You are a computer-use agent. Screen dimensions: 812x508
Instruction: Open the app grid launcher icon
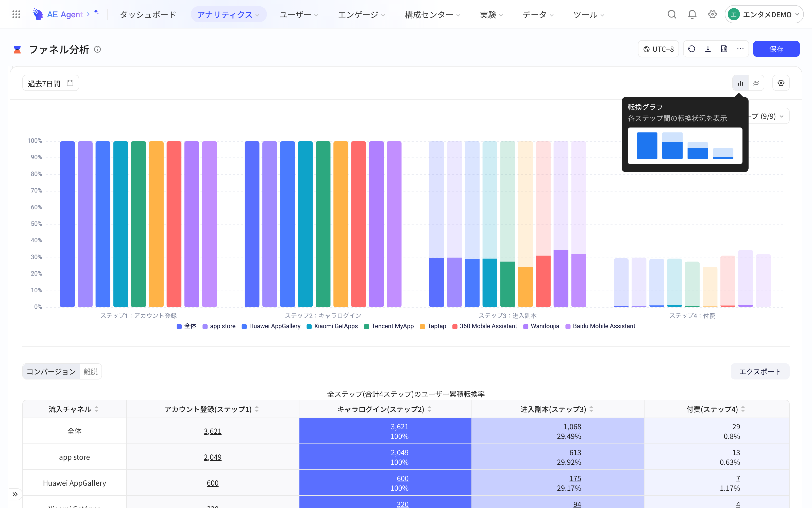16,14
